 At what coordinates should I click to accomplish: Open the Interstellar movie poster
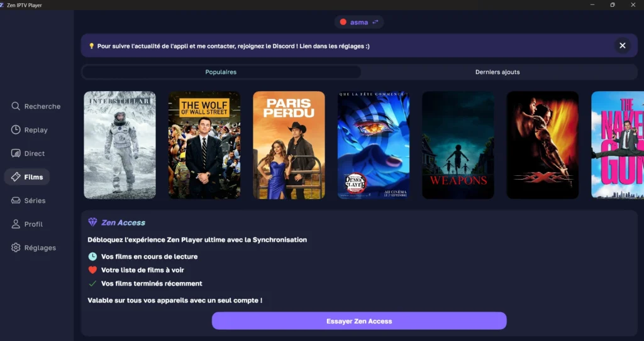[119, 145]
